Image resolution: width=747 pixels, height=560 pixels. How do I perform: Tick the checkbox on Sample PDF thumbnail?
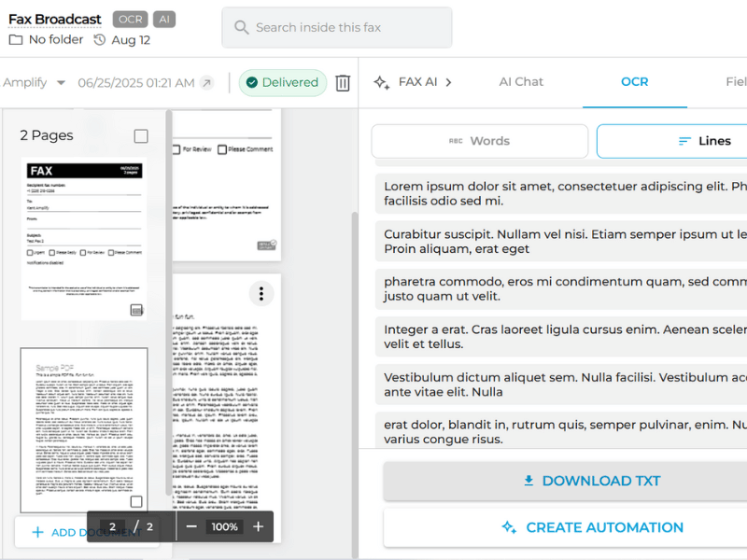point(136,501)
